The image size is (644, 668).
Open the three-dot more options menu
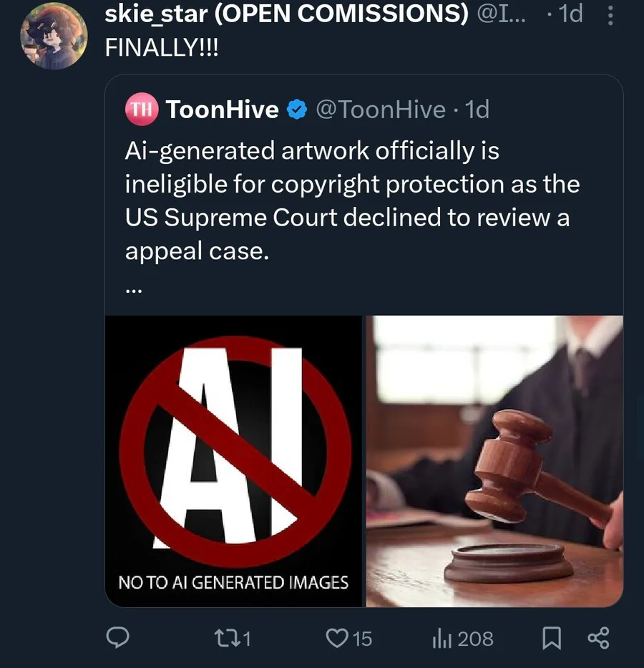point(610,16)
